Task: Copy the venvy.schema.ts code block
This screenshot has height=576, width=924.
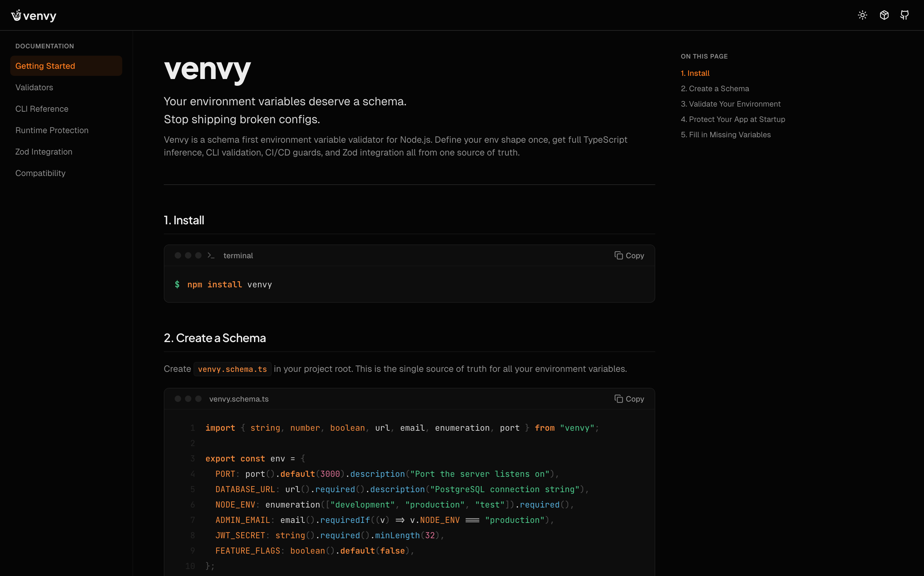Action: [x=629, y=399]
